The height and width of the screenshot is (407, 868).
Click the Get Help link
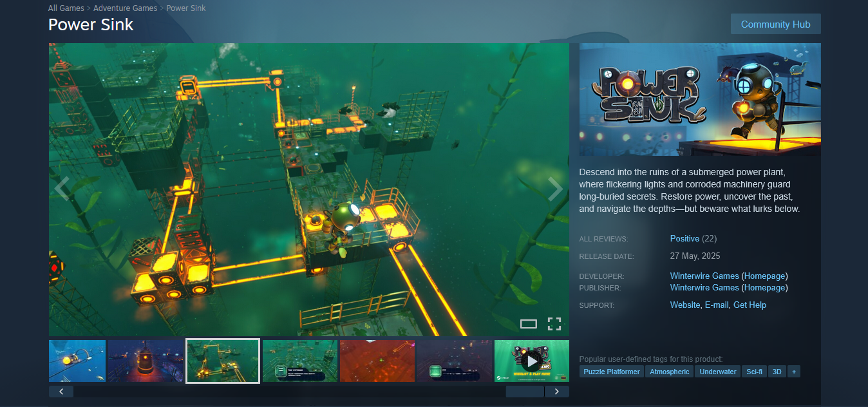(750, 305)
